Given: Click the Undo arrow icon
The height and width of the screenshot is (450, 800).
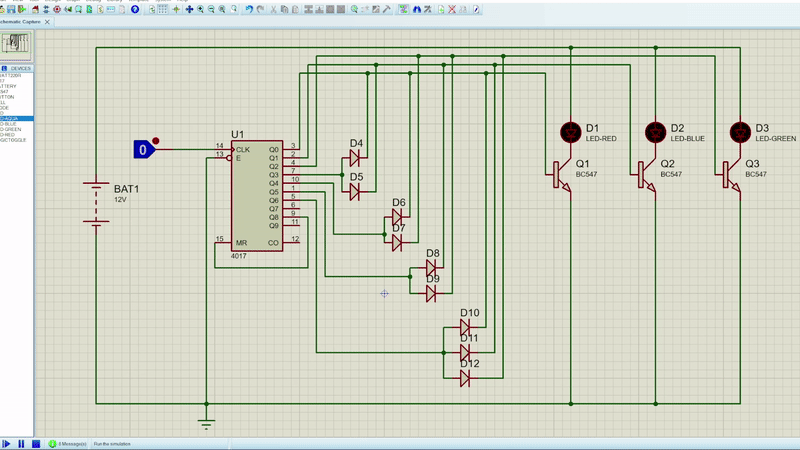Looking at the screenshot, I should click(249, 9).
